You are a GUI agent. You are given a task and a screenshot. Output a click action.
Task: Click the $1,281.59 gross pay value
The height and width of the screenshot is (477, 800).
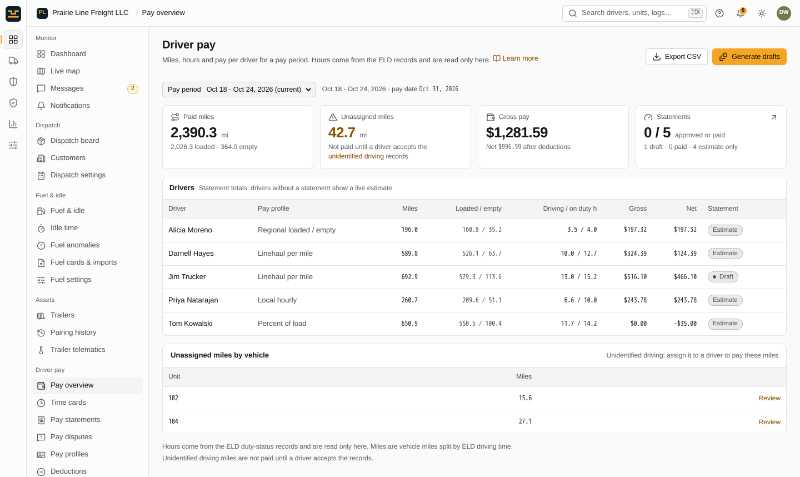click(517, 133)
